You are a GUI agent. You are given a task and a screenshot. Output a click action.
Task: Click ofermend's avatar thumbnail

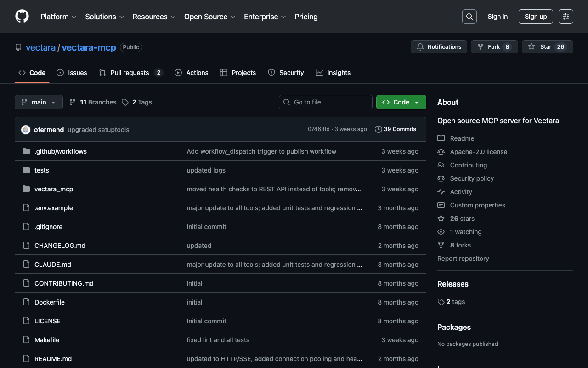tap(26, 130)
